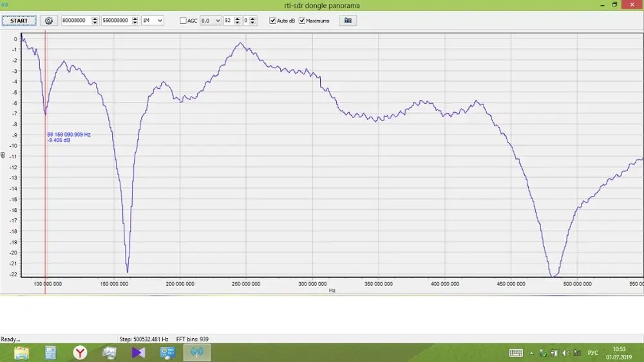The image size is (644, 362).
Task: Switch input language via РУС indicator
Action: tap(592, 353)
